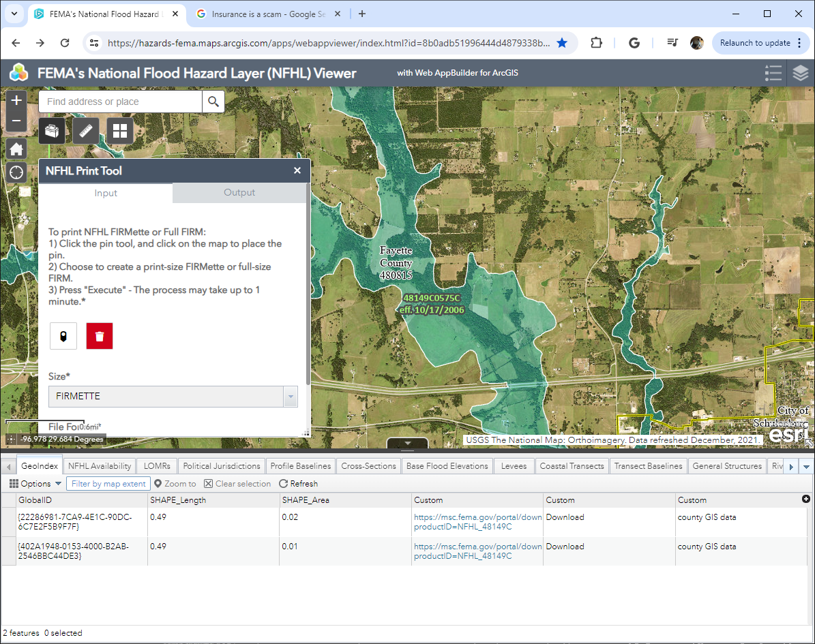Viewport: 815px width, 644px height.
Task: Select the Coastal Transects table tab
Action: [572, 466]
